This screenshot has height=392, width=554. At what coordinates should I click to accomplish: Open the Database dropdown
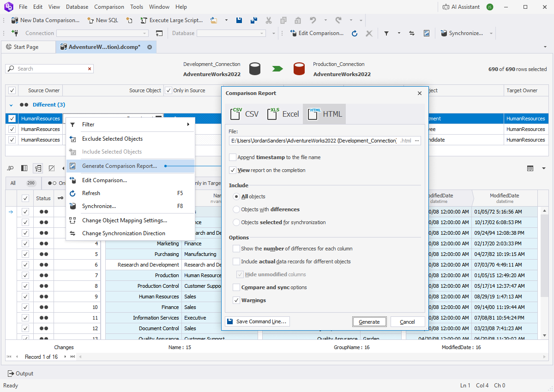(262, 33)
